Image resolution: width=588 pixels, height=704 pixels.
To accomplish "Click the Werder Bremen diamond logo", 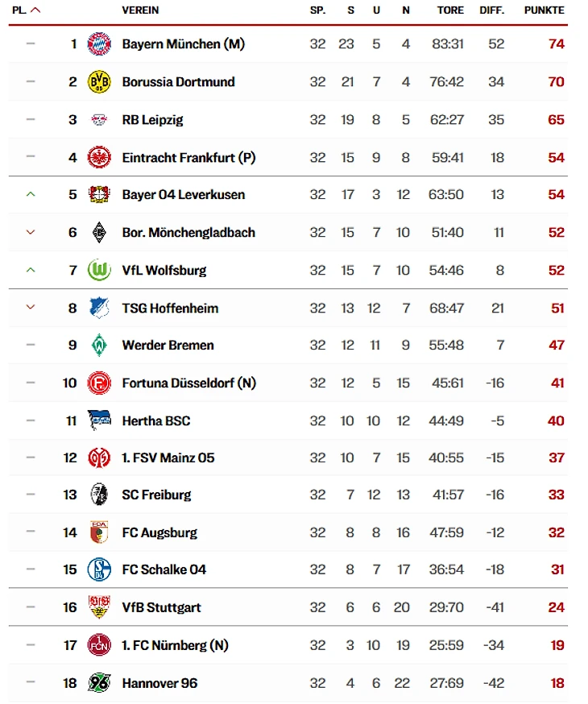I will tap(99, 345).
